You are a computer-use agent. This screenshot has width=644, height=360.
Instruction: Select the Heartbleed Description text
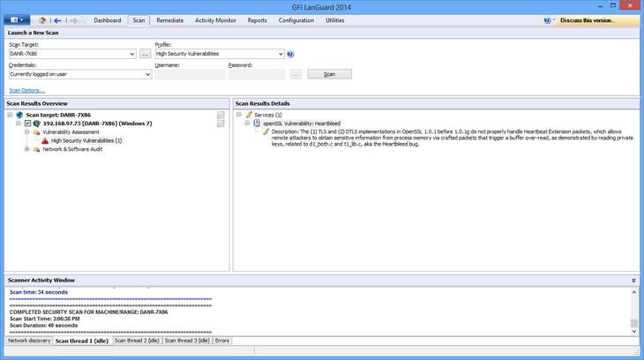[x=453, y=138]
